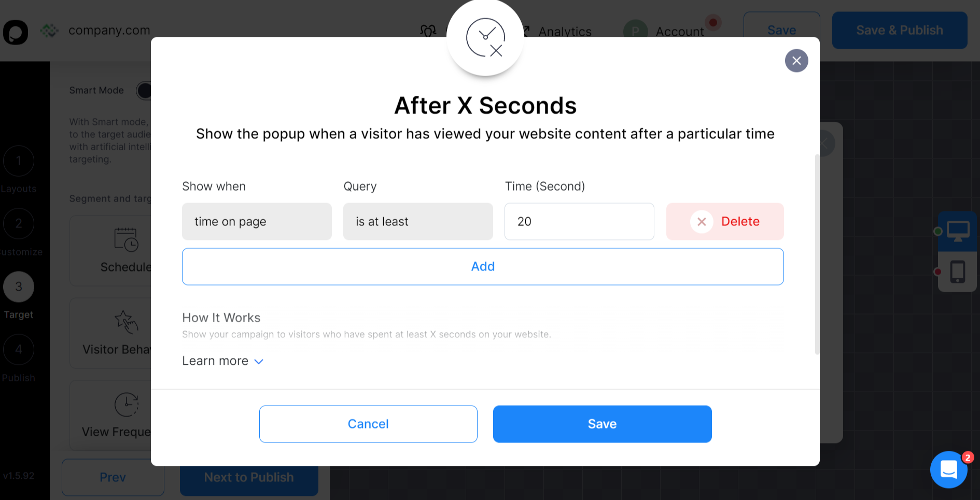Screen dimensions: 980x500
Task: Click the audience targeting icon in the header
Action: 427,31
